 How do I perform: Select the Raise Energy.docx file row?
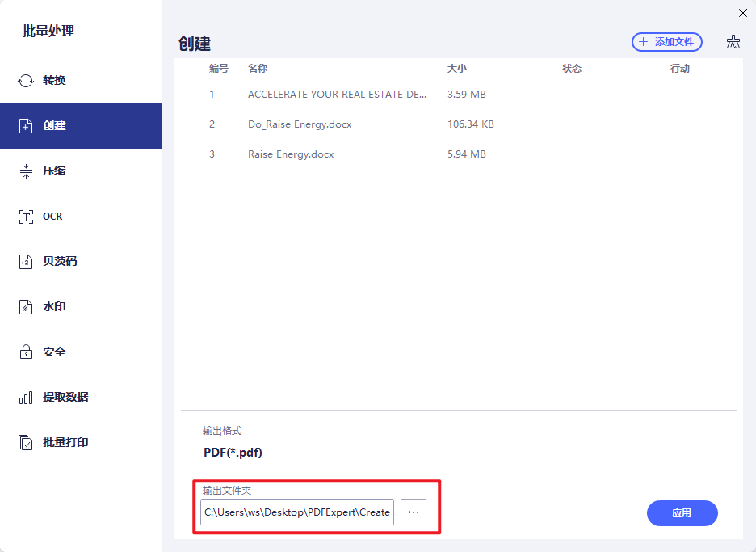pyautogui.click(x=291, y=154)
